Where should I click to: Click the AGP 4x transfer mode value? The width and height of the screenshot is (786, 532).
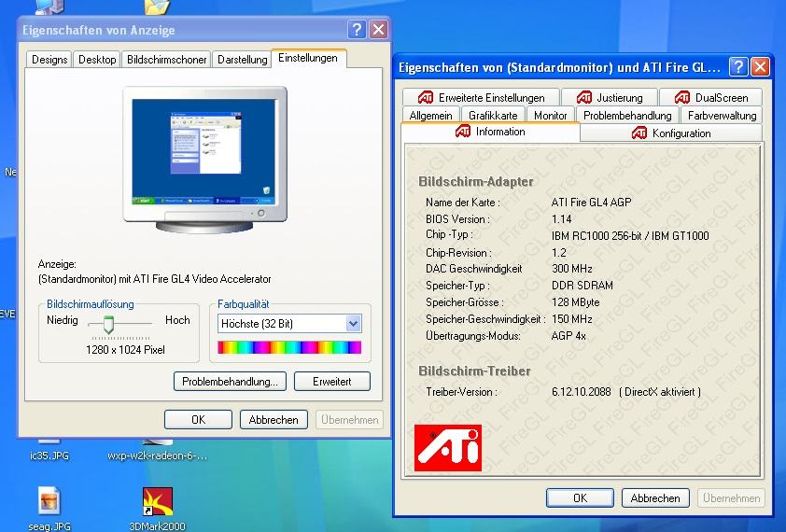568,336
